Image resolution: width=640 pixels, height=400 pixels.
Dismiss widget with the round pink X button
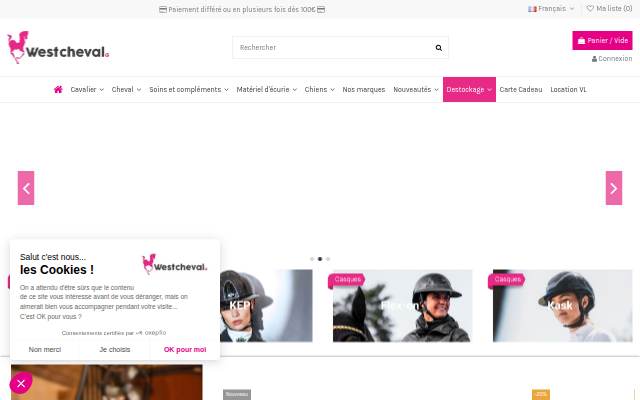coord(21,383)
